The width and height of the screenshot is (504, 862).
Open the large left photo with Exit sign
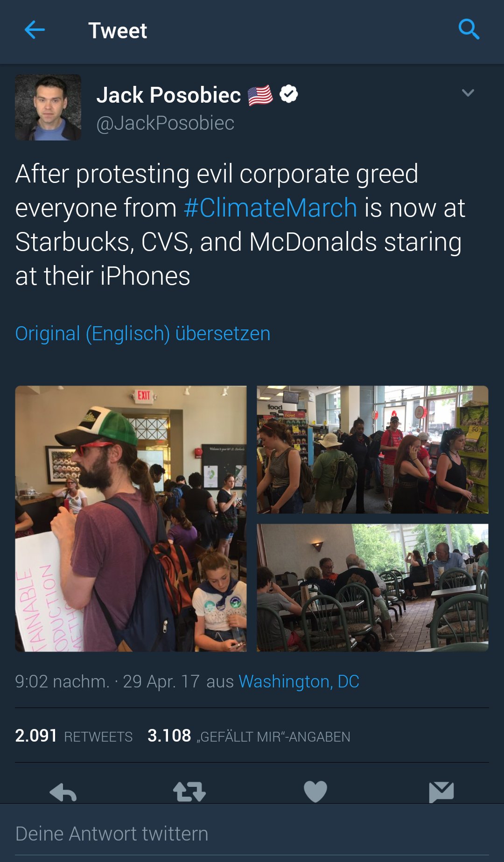click(x=131, y=519)
